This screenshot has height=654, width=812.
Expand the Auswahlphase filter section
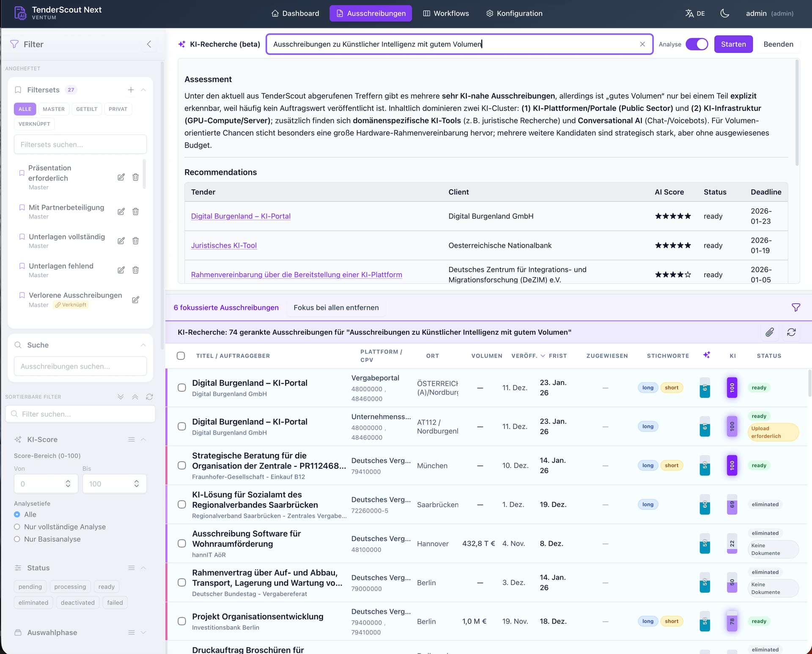point(143,632)
